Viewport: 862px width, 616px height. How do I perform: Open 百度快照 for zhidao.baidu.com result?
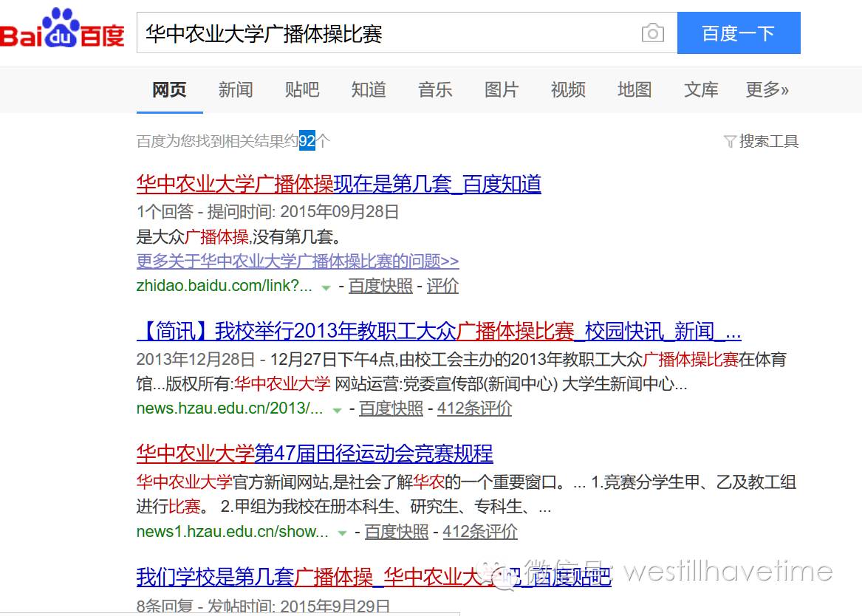(x=380, y=286)
